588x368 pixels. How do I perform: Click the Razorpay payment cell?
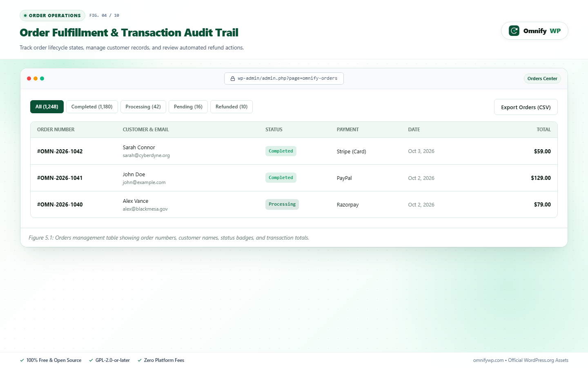(x=348, y=204)
